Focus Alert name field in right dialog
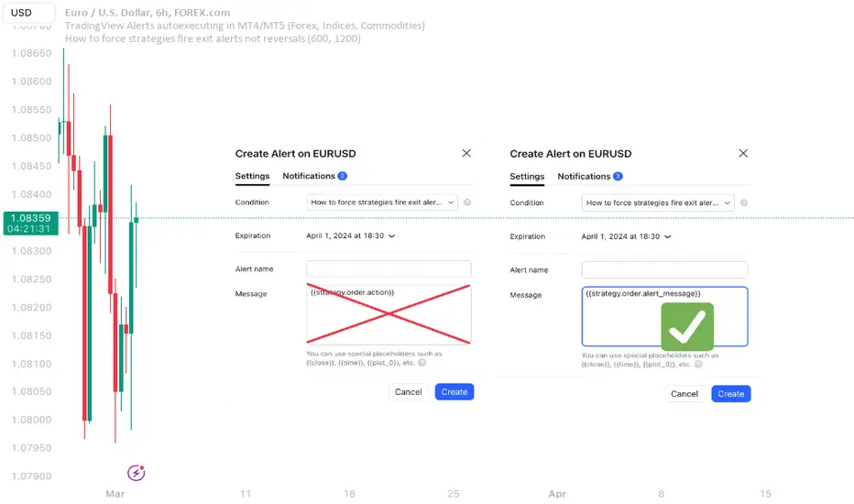This screenshot has height=504, width=854. click(x=664, y=270)
